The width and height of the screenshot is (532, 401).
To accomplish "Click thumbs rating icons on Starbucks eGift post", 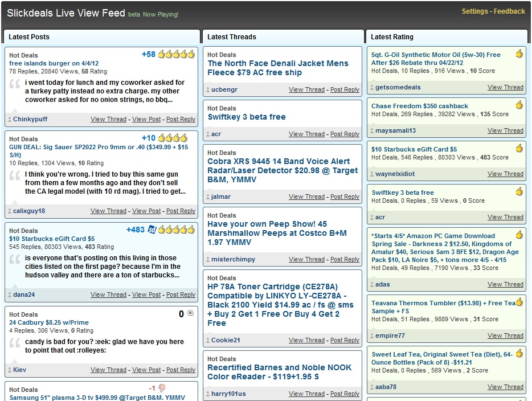I will (177, 230).
